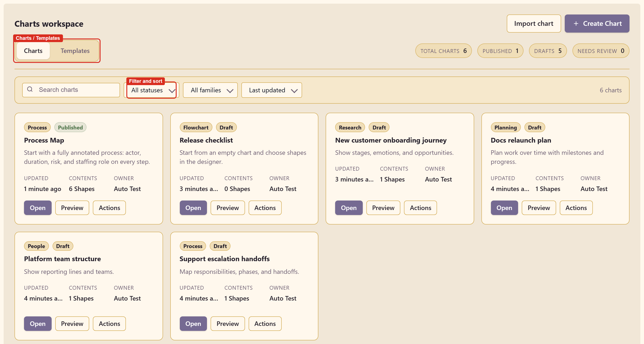Click the Import chart button
Image resolution: width=644 pixels, height=344 pixels.
(x=533, y=24)
